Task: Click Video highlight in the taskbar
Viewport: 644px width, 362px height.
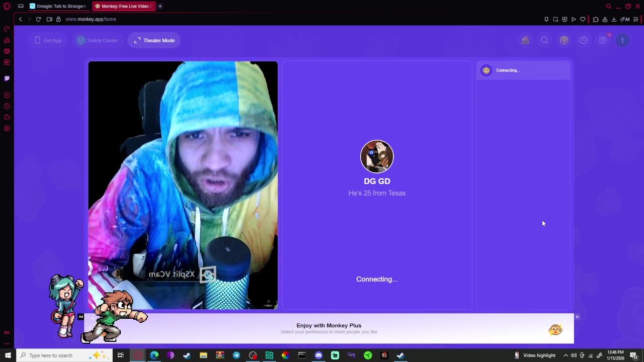Action: [x=535, y=355]
